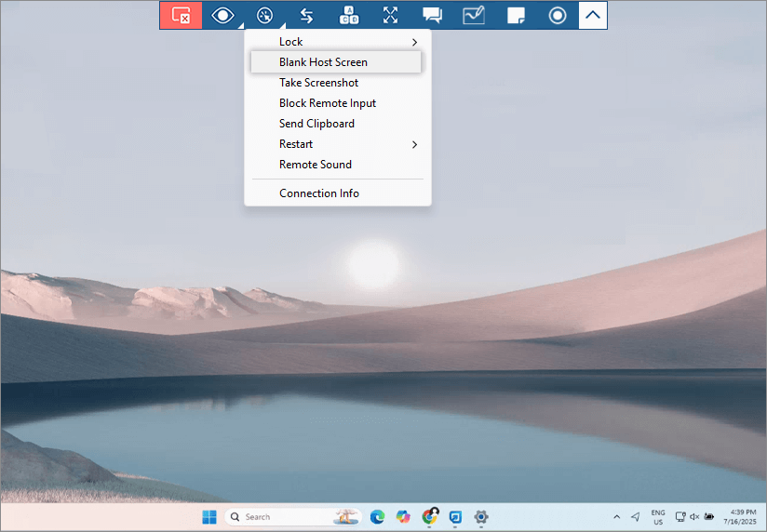Toggle Block Remote Input option
The width and height of the screenshot is (767, 532).
click(x=328, y=103)
